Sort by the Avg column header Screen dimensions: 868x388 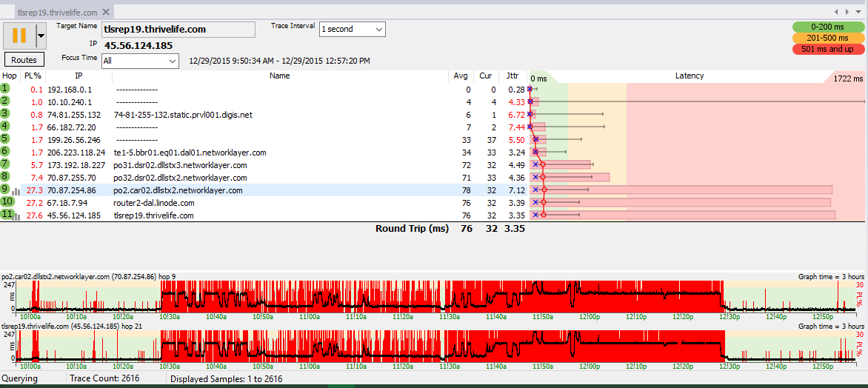[460, 76]
